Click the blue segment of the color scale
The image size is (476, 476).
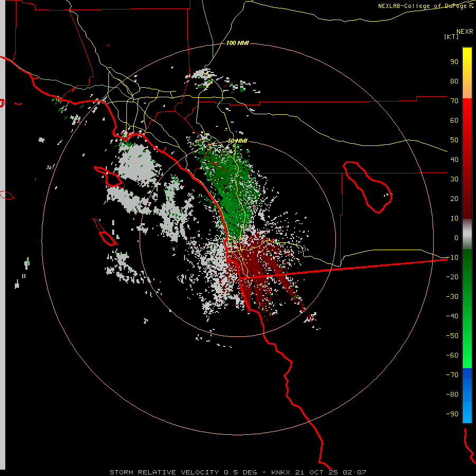tap(467, 395)
